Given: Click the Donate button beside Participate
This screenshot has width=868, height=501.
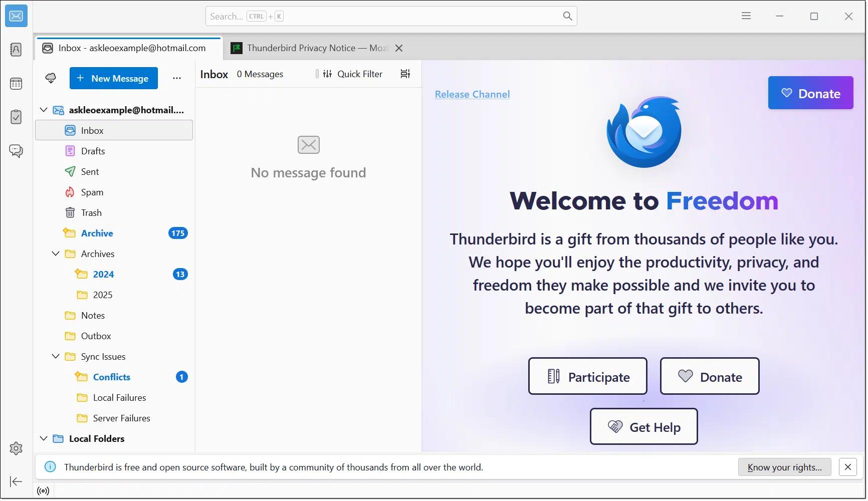Looking at the screenshot, I should pos(710,376).
